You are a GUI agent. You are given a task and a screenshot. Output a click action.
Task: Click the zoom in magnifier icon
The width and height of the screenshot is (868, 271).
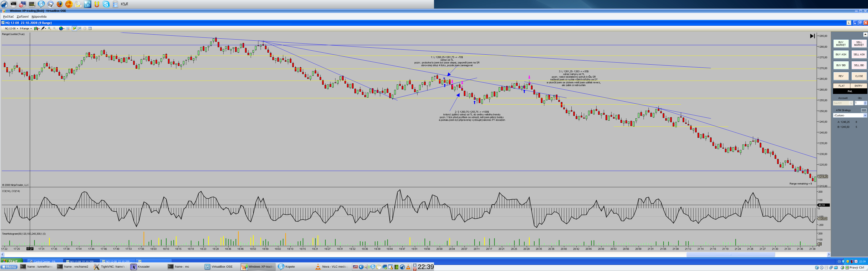(x=50, y=29)
